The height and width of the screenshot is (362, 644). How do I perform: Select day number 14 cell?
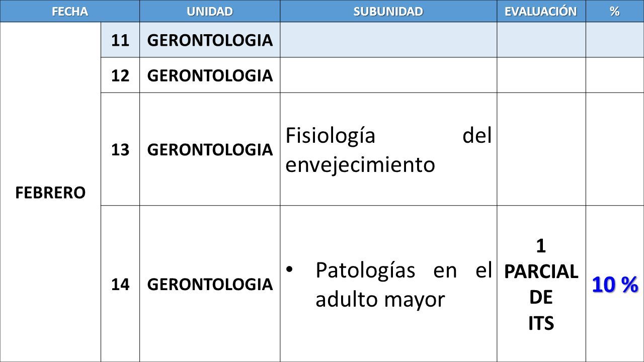[x=120, y=284]
